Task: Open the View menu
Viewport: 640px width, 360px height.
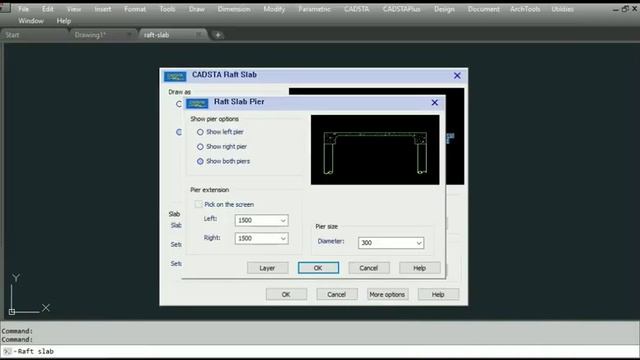Action: pos(74,9)
